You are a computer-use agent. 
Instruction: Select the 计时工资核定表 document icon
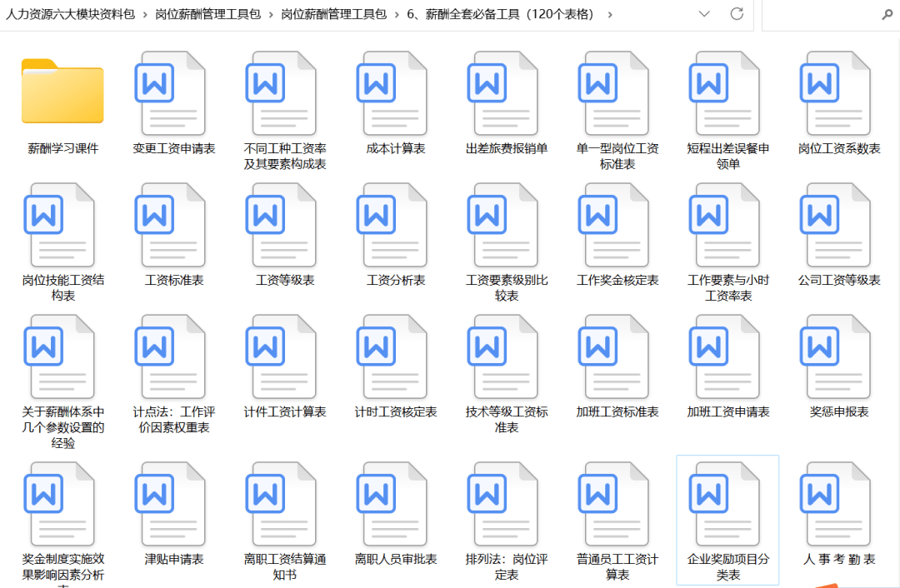click(392, 356)
